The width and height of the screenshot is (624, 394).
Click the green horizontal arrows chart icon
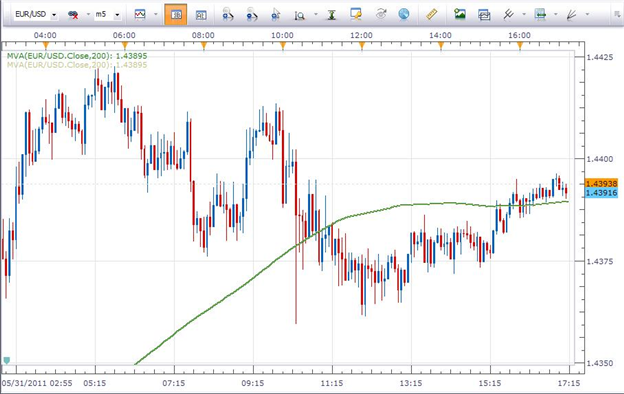(x=540, y=14)
